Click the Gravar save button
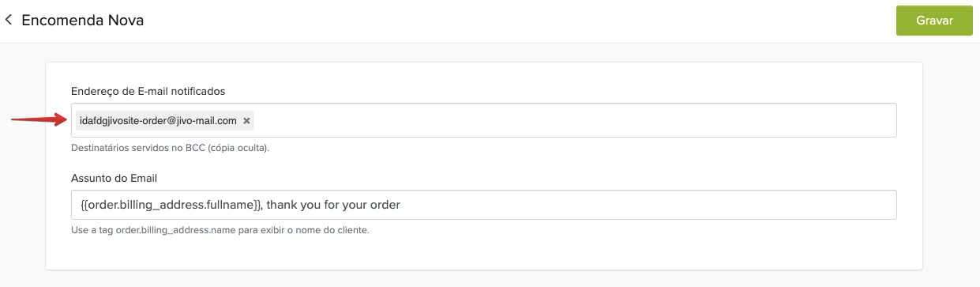Image resolution: width=980 pixels, height=287 pixels. tap(934, 21)
